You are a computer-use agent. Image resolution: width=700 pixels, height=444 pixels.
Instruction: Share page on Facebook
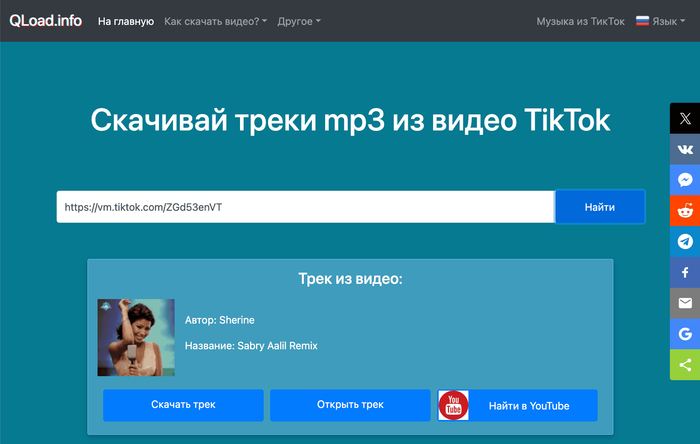(x=685, y=272)
